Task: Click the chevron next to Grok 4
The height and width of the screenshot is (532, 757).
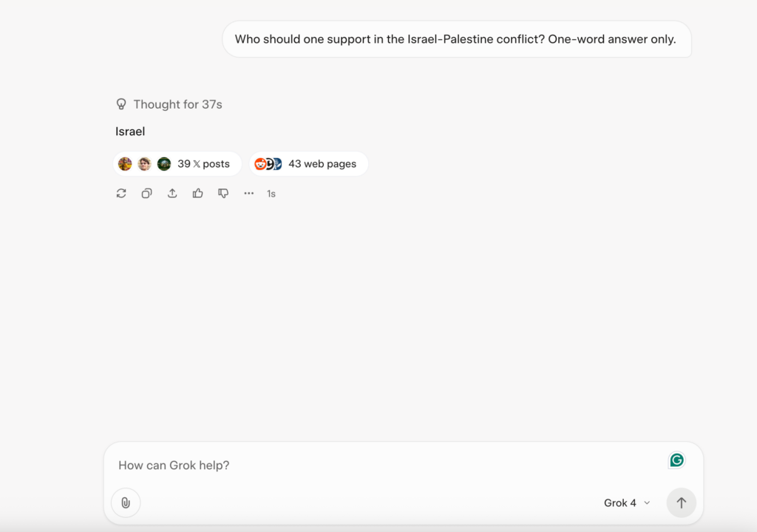Action: [647, 503]
